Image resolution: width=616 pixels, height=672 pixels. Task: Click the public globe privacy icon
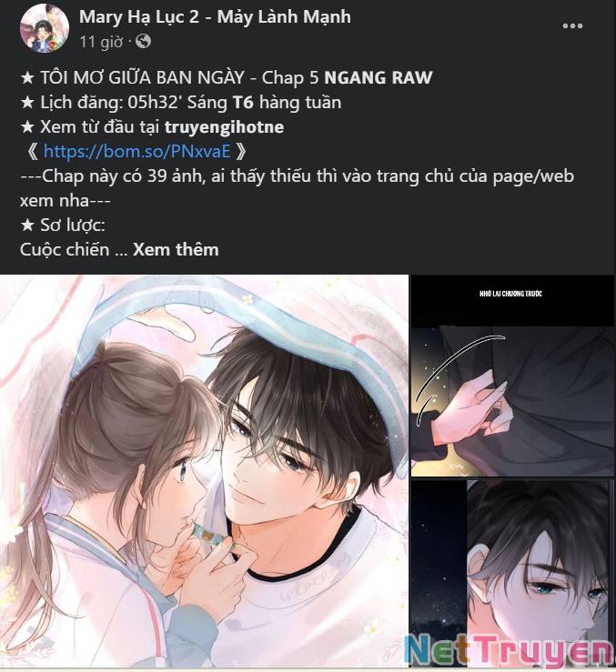pos(143,42)
